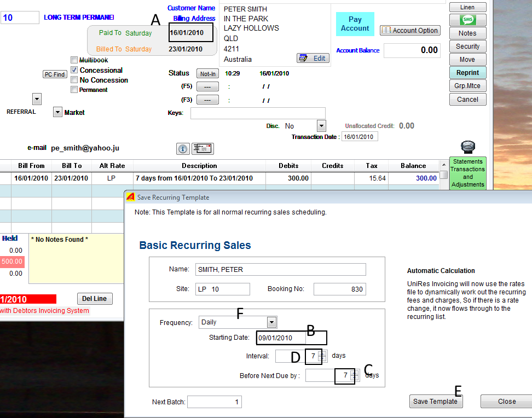
Task: Open the Notes button
Action: click(x=467, y=33)
